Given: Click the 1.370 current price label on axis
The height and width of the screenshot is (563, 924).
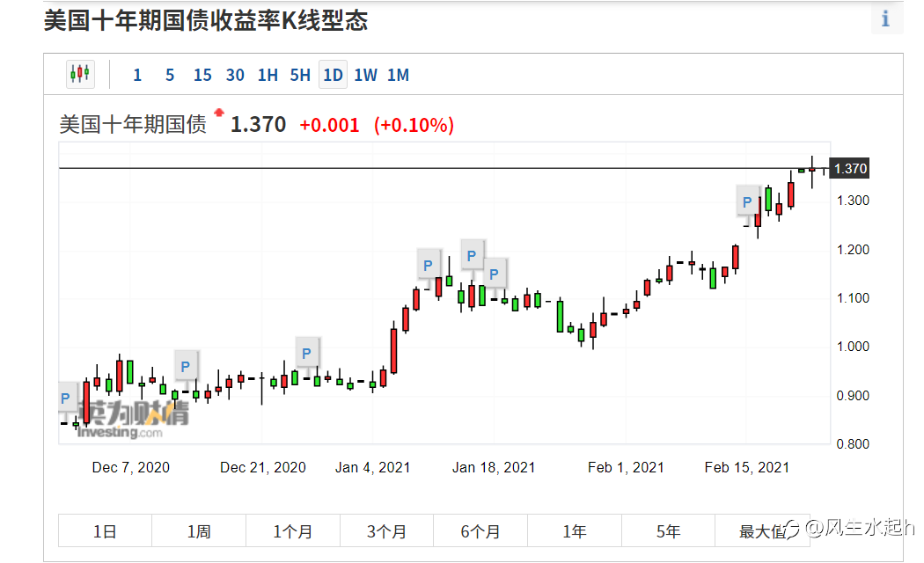Looking at the screenshot, I should 849,168.
